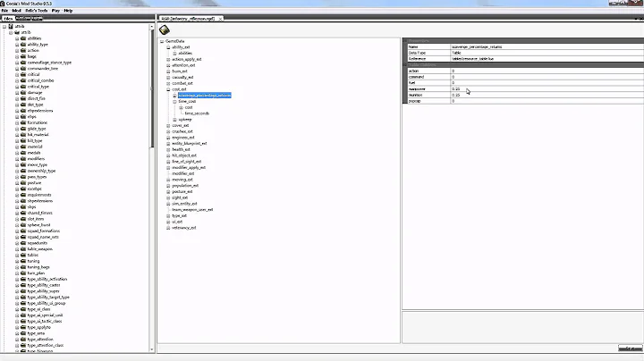Close the infantry_riflemen.rgd tab
Screen dimensions: 644x361
(x=220, y=19)
